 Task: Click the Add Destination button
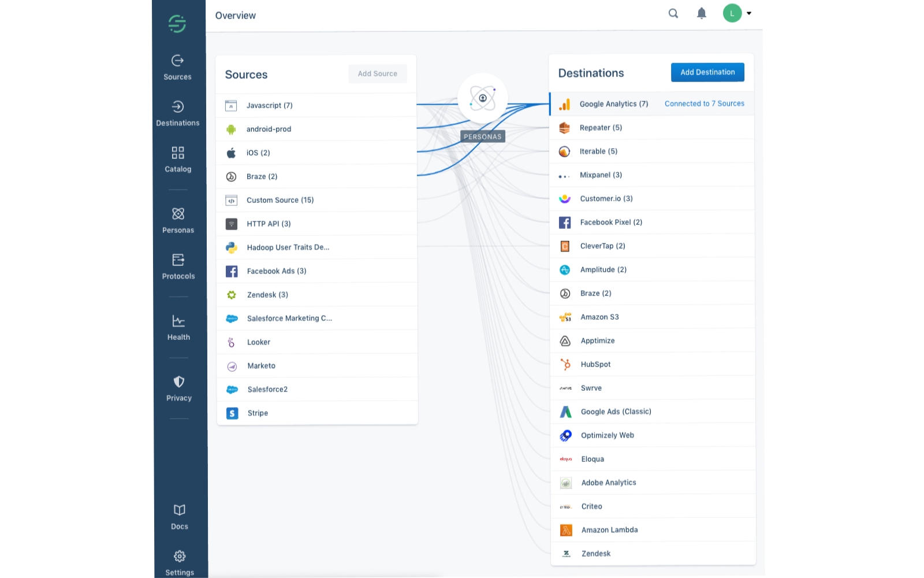[x=707, y=72]
